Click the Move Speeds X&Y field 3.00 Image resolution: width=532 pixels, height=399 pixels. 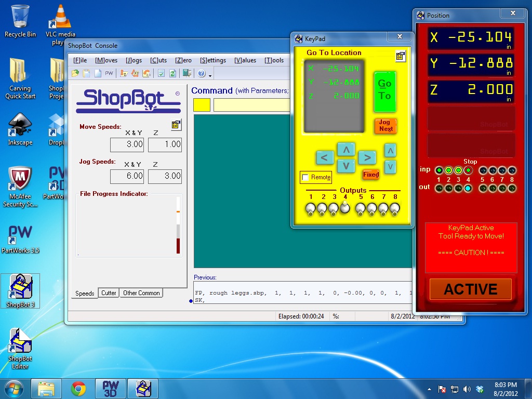(x=127, y=144)
